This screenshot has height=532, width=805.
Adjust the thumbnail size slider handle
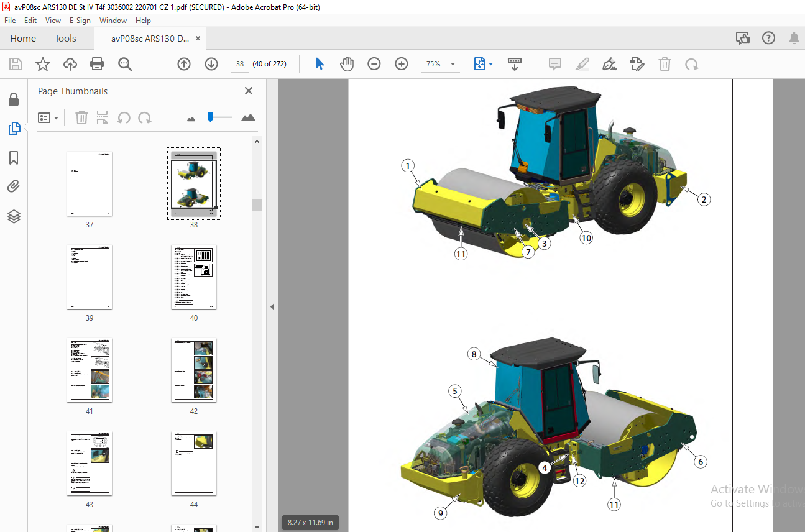tap(211, 116)
